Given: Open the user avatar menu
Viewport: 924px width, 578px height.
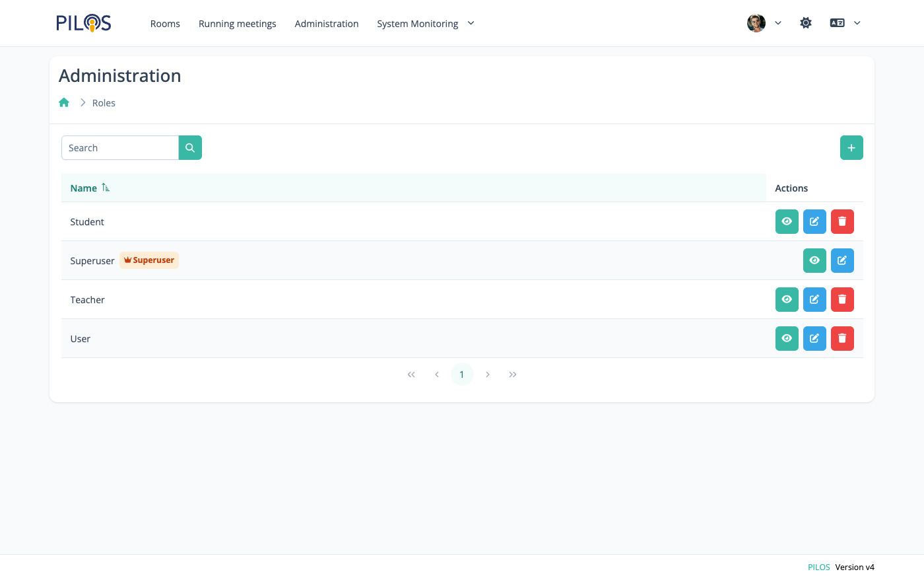Looking at the screenshot, I should click(x=764, y=23).
